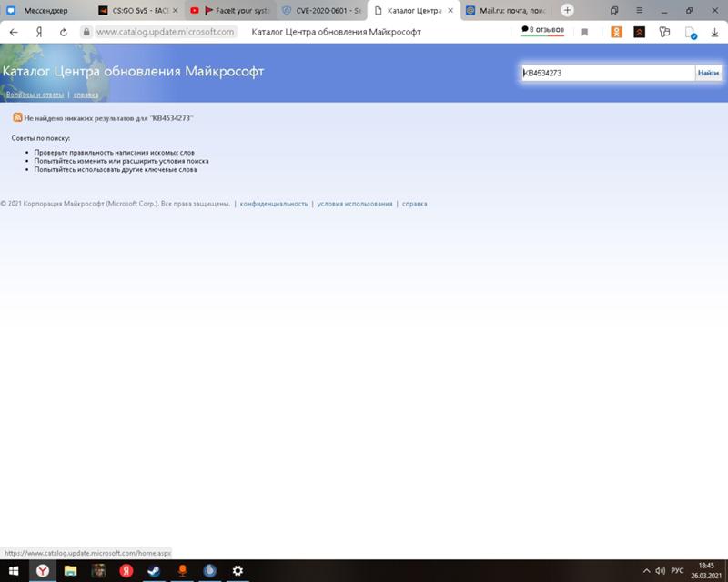The height and width of the screenshot is (582, 728).
Task: Open the условия использования footer link
Action: [355, 204]
